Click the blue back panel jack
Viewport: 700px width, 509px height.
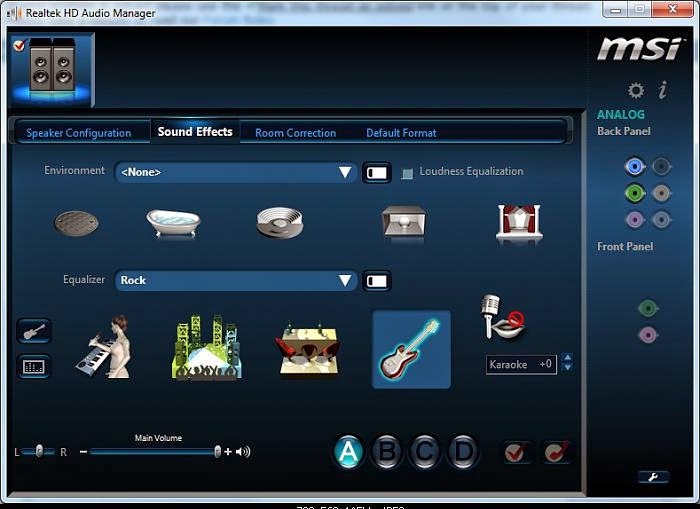[x=634, y=167]
